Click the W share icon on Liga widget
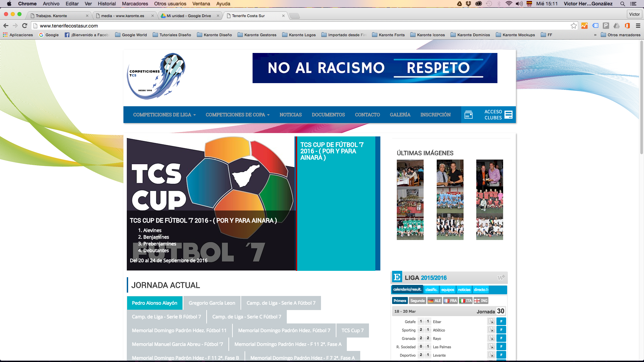 click(501, 277)
